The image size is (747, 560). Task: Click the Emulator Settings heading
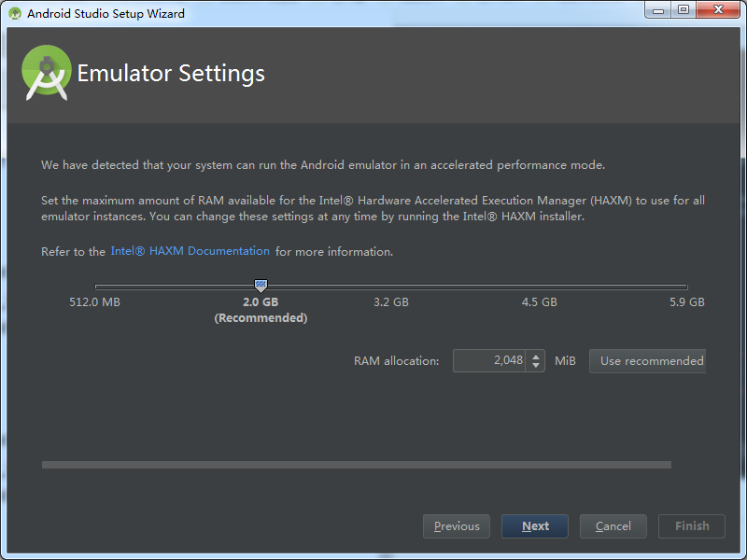171,74
